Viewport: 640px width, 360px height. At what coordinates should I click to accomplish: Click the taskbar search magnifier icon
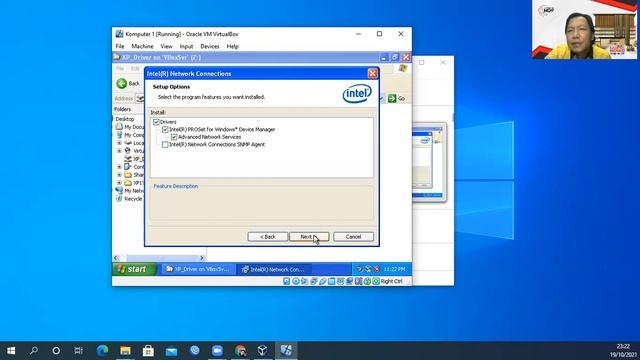pyautogui.click(x=34, y=350)
